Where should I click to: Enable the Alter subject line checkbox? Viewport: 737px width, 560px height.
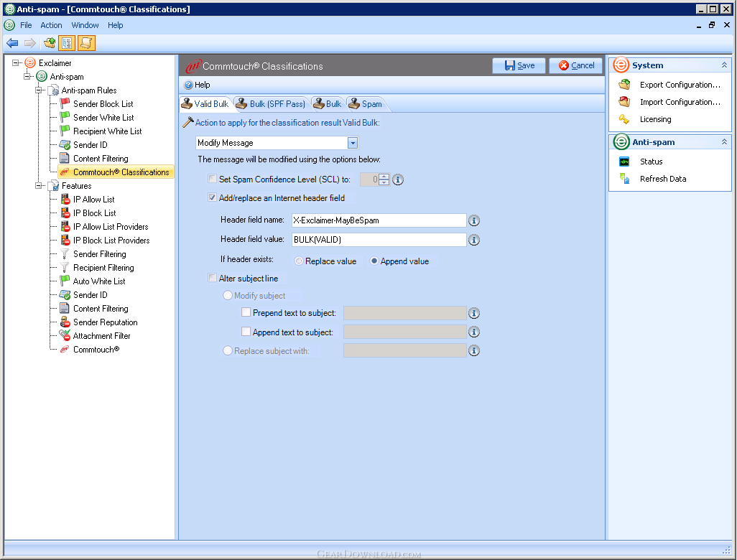pyautogui.click(x=213, y=278)
